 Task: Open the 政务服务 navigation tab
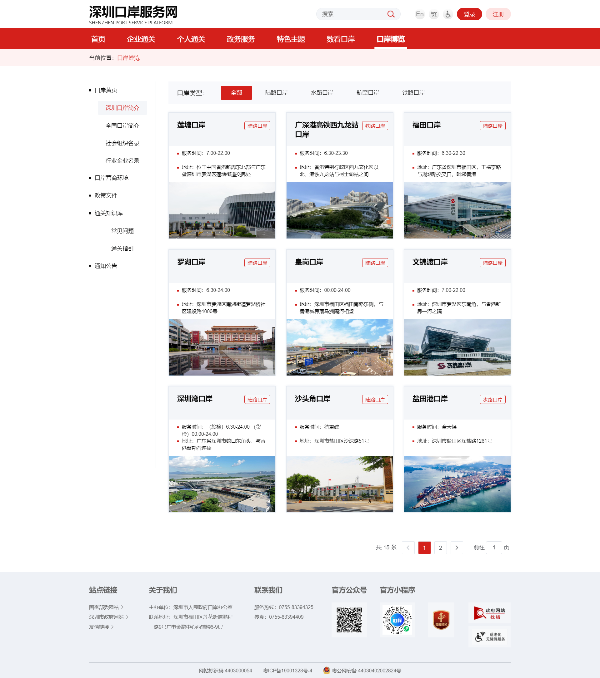point(240,38)
